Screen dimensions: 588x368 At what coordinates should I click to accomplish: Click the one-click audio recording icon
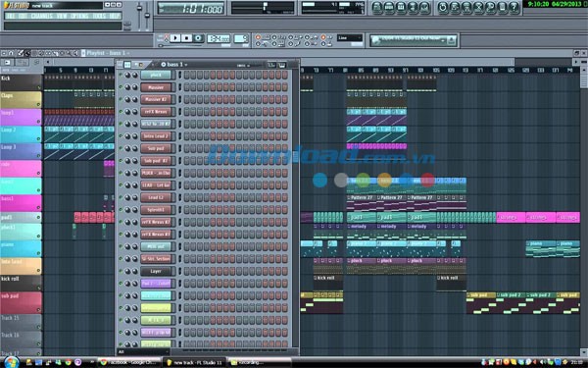tap(490, 8)
